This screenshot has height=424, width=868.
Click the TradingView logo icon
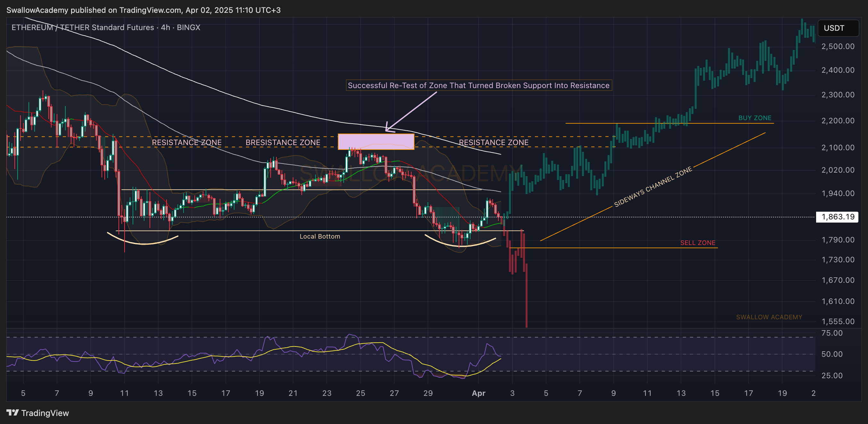[12, 412]
